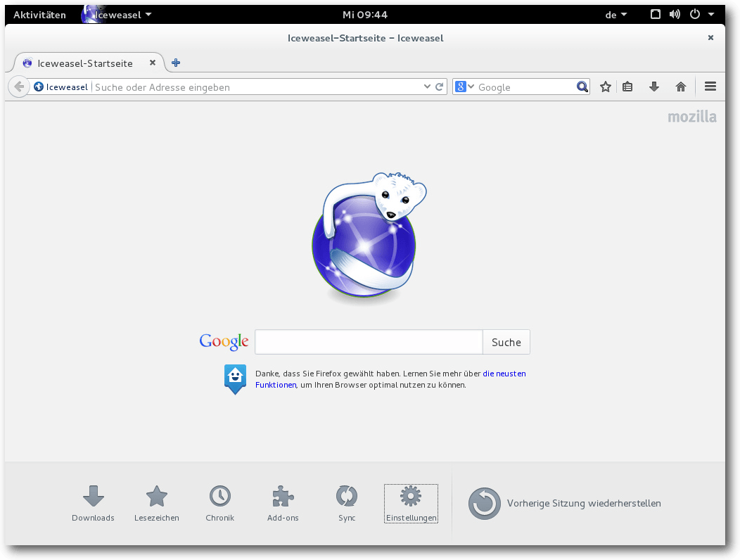Open Add-ons puzzle shortcut
This screenshot has height=560, width=740.
(283, 503)
